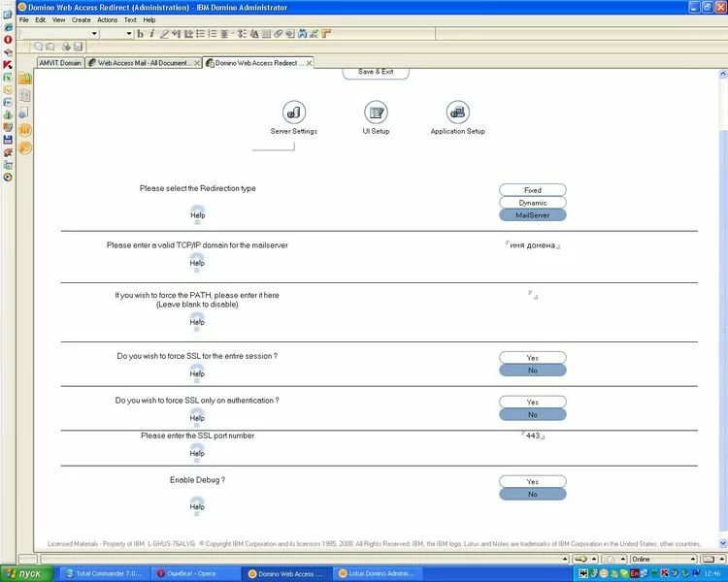Click the SSL port number field

pos(533,436)
